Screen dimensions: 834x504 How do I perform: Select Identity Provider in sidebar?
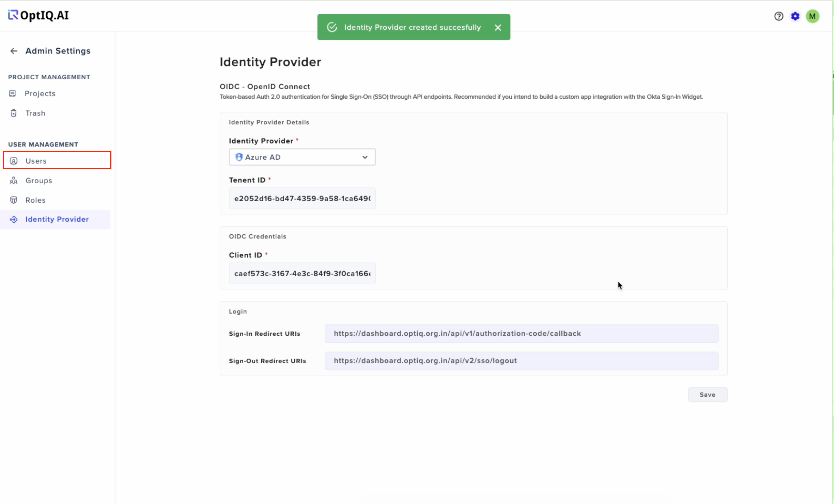tap(56, 219)
